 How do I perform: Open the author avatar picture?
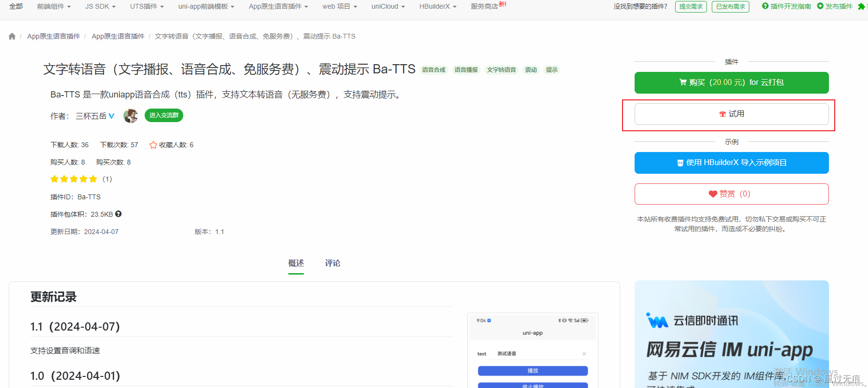[131, 116]
